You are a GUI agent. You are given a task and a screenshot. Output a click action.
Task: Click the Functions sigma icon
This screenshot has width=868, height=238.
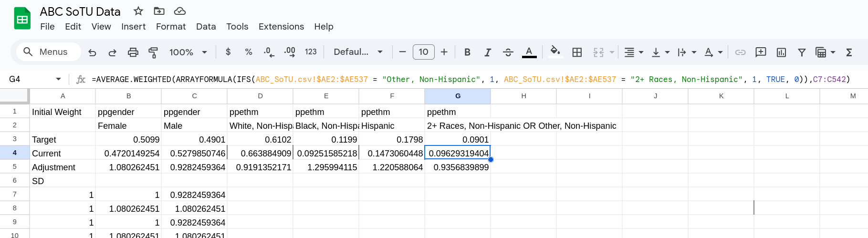coord(849,52)
